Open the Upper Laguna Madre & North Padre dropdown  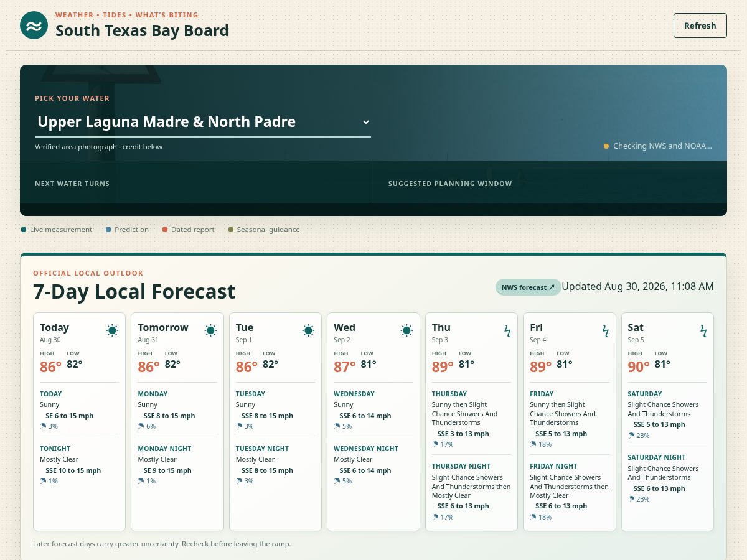tap(203, 122)
